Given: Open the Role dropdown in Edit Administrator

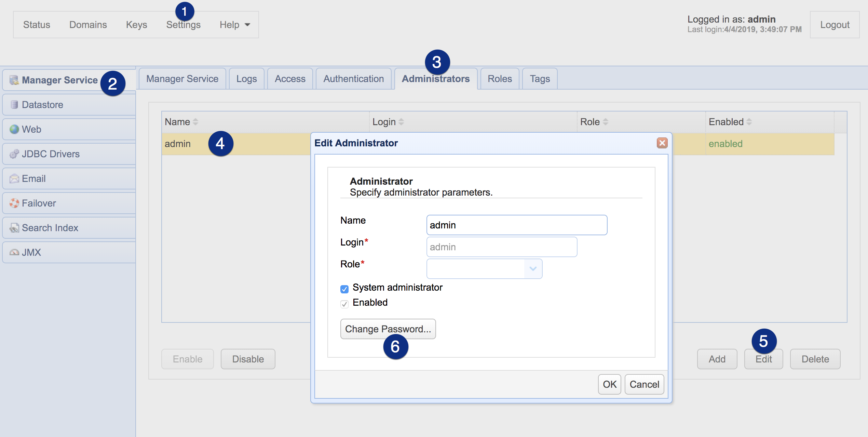Looking at the screenshot, I should pyautogui.click(x=532, y=269).
